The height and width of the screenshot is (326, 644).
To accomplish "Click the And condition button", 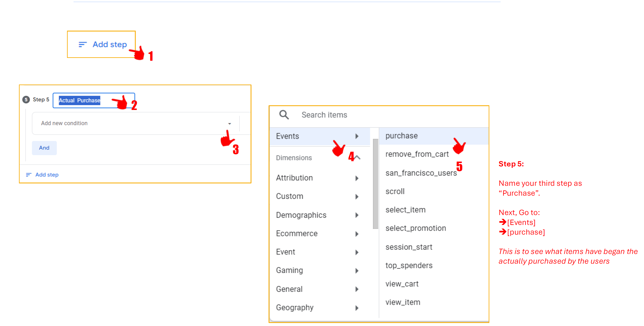I will pyautogui.click(x=44, y=148).
